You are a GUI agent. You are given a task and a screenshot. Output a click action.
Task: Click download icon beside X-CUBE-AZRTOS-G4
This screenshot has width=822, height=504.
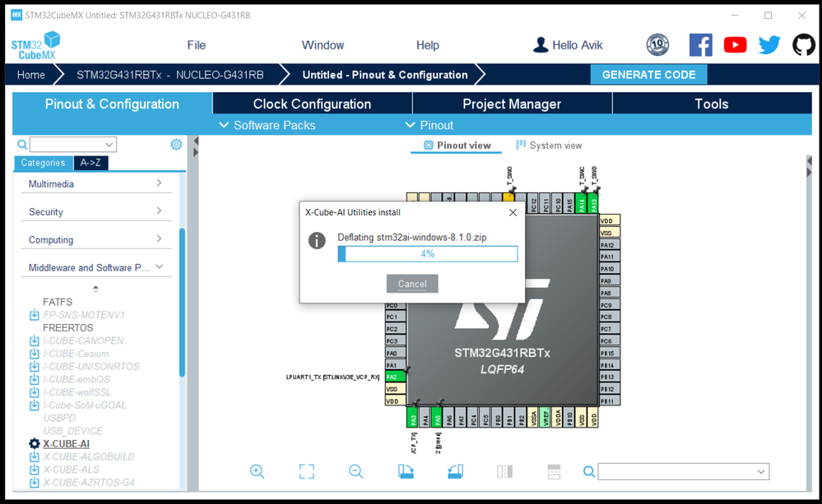(34, 483)
